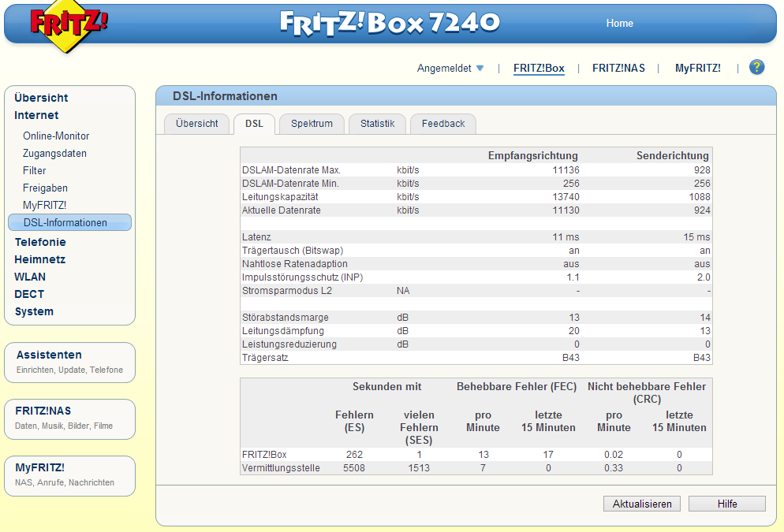The image size is (784, 532).
Task: Click the Senderichtung column header
Action: pos(673,156)
